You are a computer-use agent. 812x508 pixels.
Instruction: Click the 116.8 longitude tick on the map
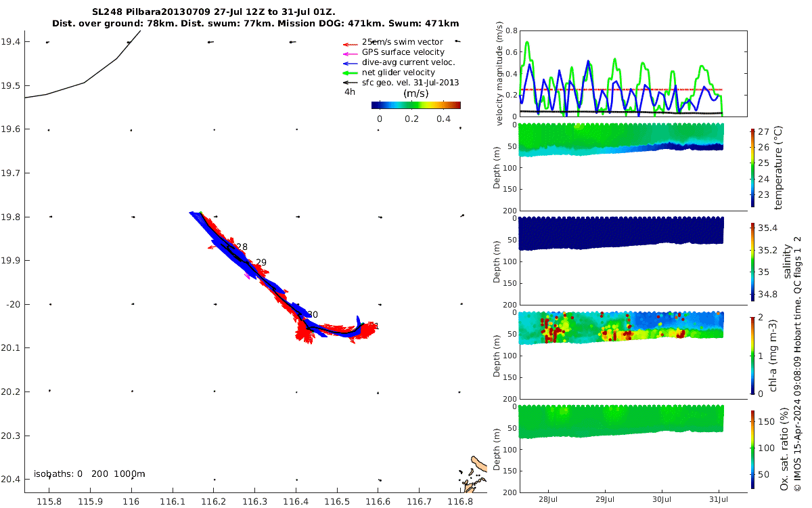460,501
